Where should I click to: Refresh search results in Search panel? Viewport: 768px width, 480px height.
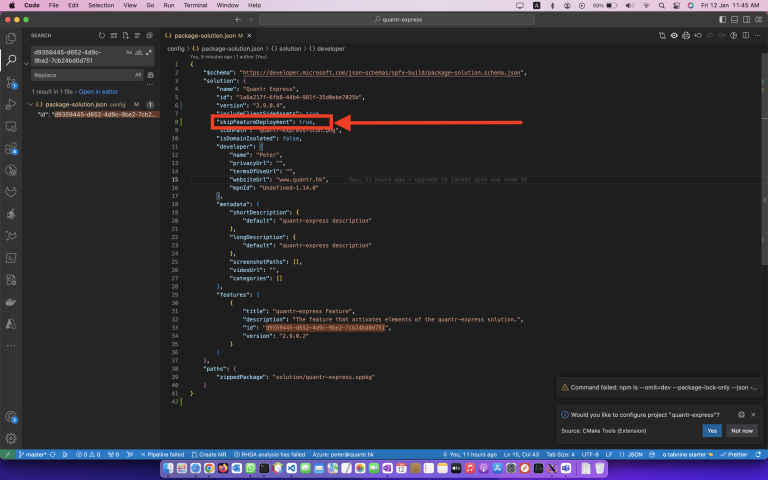coord(102,35)
